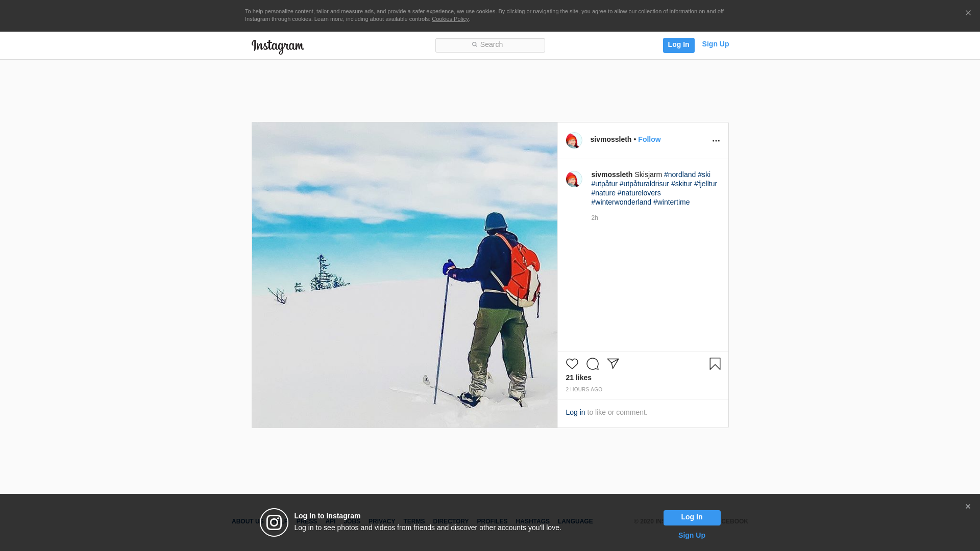Screen dimensions: 980x551
Task: Click the paper plane share icon
Action: 612,364
